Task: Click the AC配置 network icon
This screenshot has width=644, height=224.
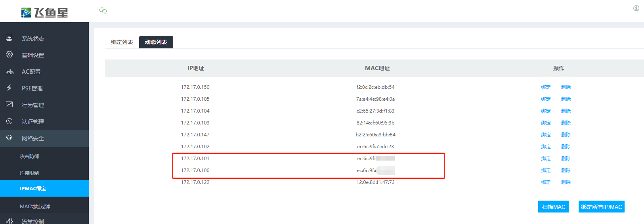Action: click(10, 72)
